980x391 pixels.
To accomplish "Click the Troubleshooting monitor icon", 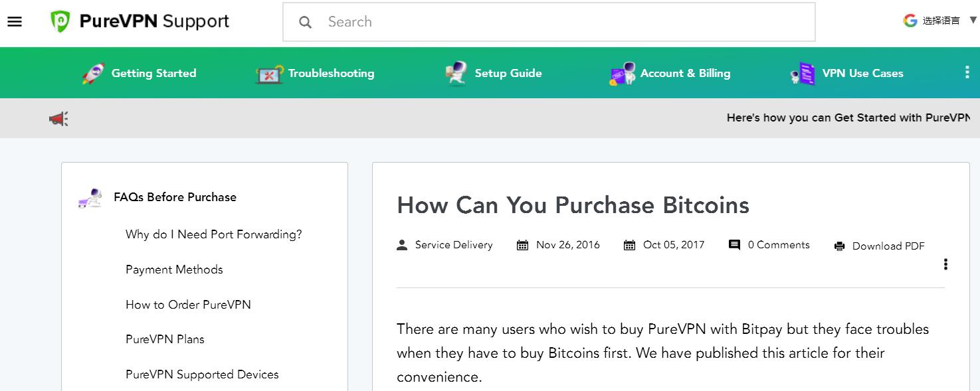I will (269, 74).
